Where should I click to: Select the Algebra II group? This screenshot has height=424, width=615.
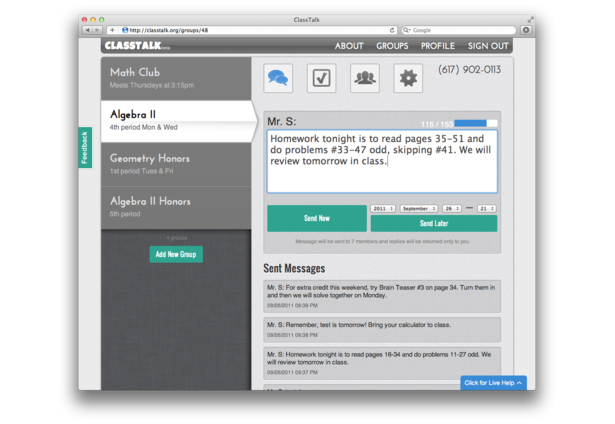pos(176,121)
